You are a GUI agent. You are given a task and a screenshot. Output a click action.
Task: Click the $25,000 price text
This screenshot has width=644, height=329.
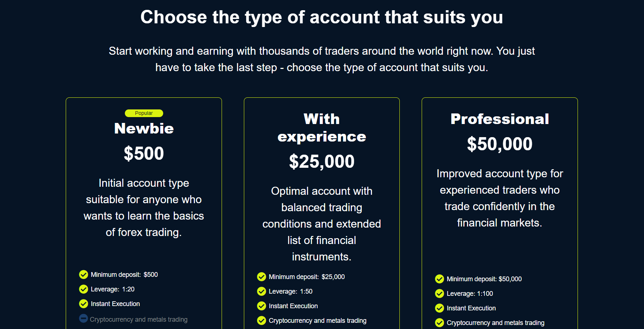322,161
